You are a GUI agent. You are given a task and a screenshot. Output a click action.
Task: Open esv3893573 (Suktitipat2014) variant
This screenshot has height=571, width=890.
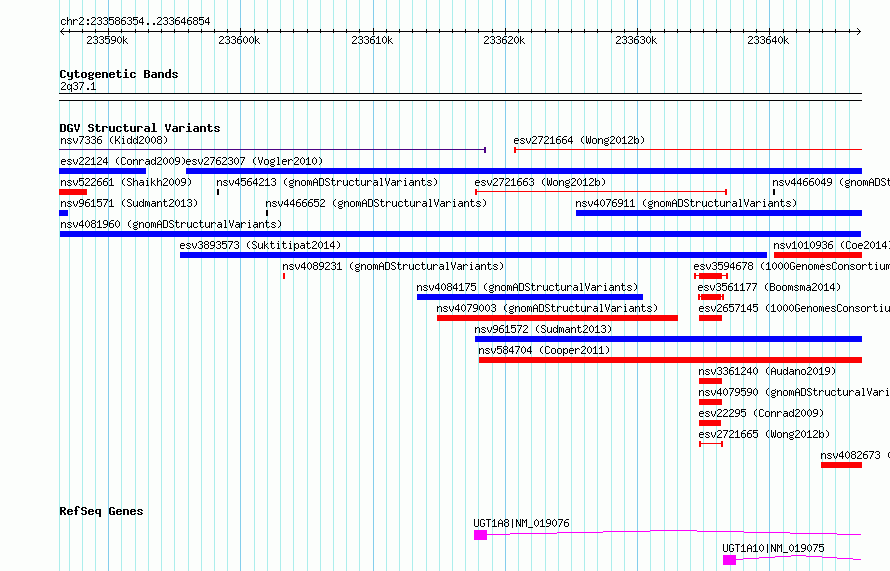pyautogui.click(x=260, y=245)
